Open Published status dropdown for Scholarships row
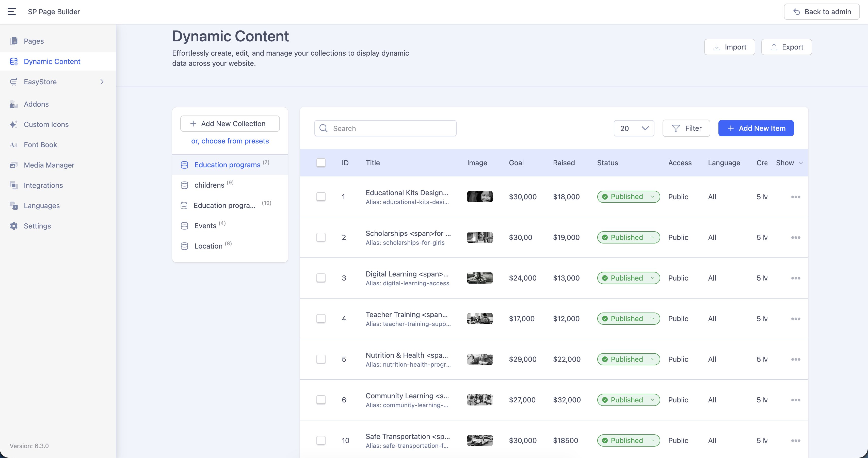This screenshot has height=458, width=868. coord(628,237)
